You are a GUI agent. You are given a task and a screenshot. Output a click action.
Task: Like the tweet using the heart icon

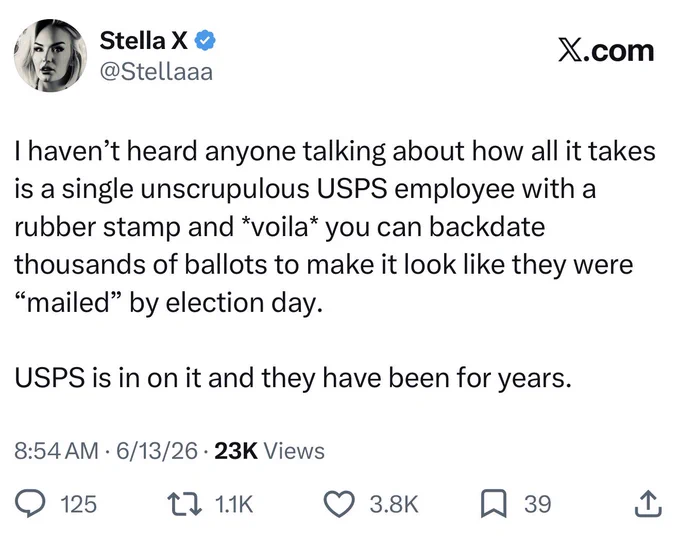pyautogui.click(x=340, y=504)
